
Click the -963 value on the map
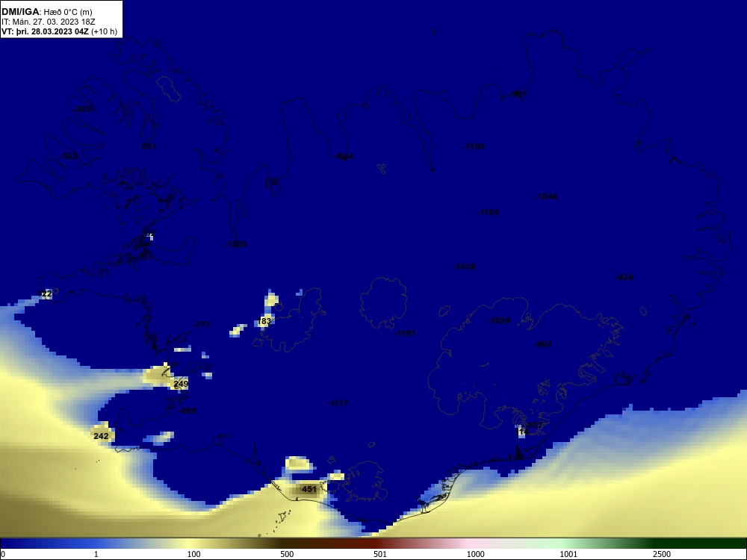(544, 344)
